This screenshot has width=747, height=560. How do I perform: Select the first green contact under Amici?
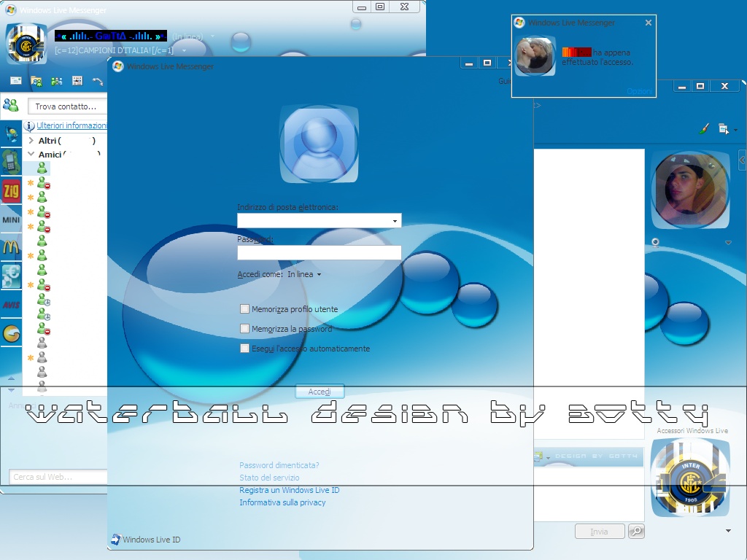42,168
